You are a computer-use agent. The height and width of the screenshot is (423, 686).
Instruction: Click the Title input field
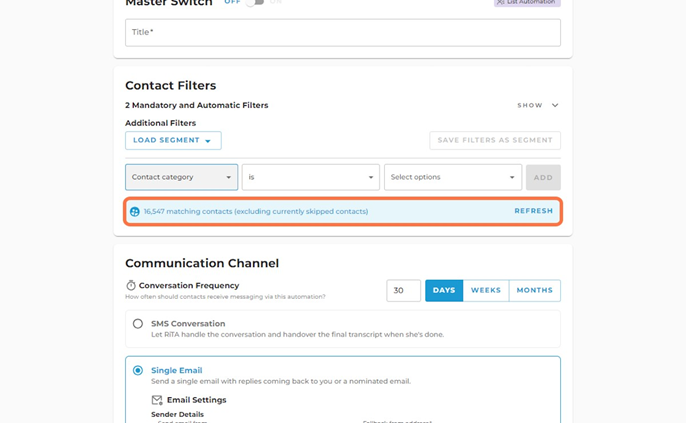pos(343,32)
